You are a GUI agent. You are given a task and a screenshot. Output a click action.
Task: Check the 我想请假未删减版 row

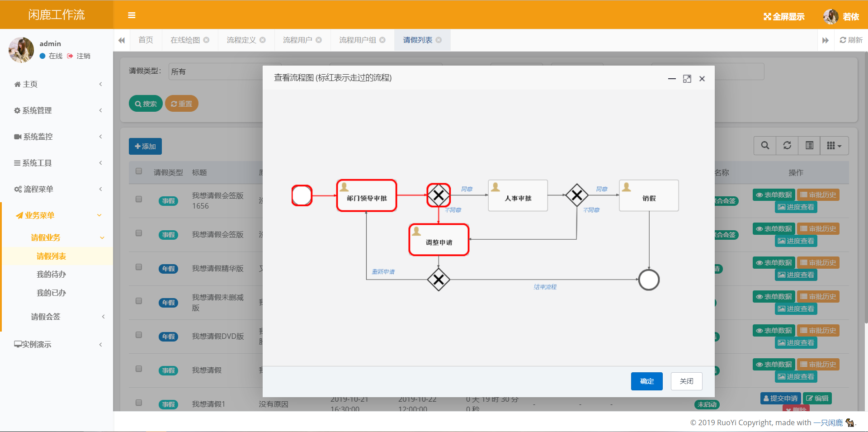[x=139, y=301]
